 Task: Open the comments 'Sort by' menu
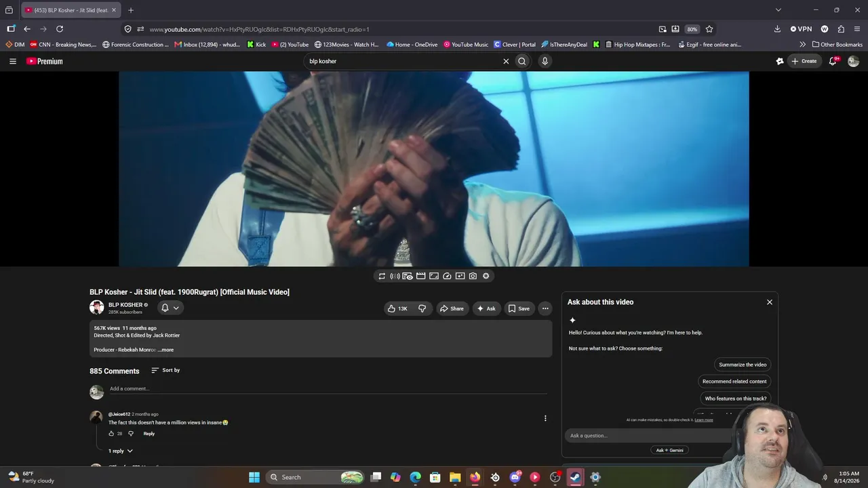[165, 370]
